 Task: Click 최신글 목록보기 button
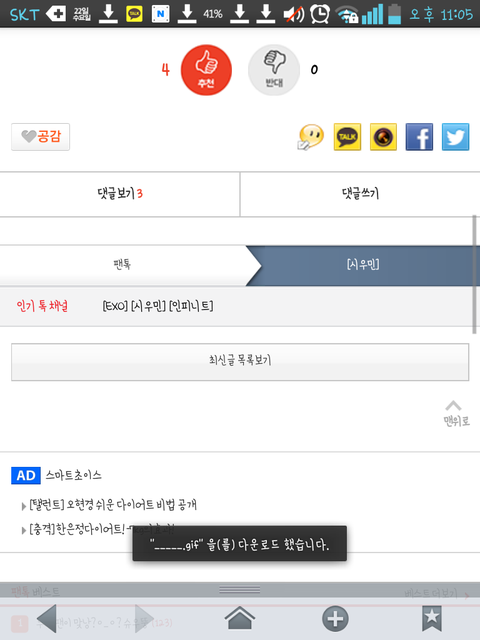tap(240, 362)
